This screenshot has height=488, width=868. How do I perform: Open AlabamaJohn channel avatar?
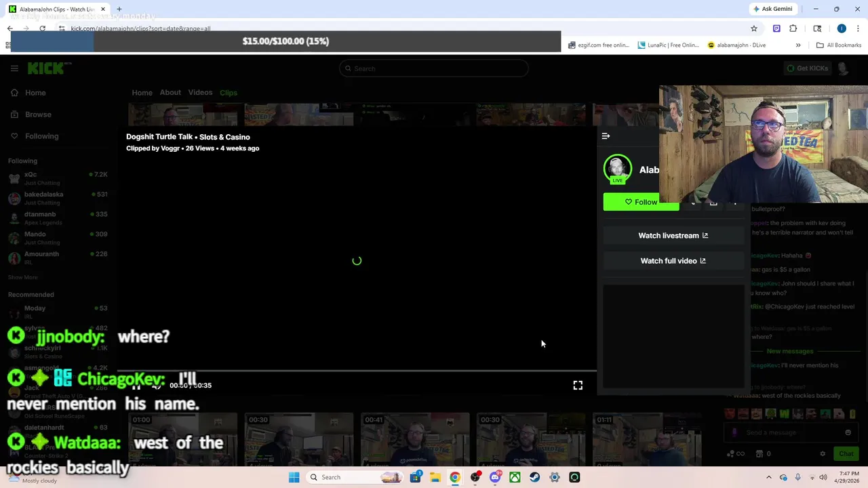pyautogui.click(x=617, y=169)
